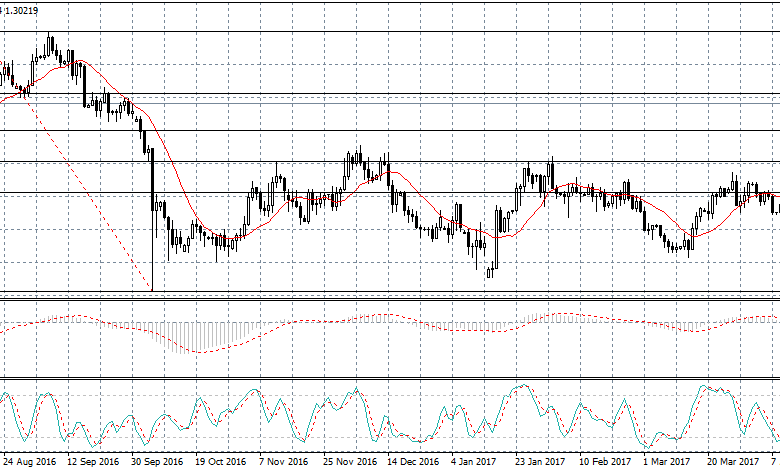Click the 7 Nov 2016 date label
The width and height of the screenshot is (780, 473).
(285, 462)
